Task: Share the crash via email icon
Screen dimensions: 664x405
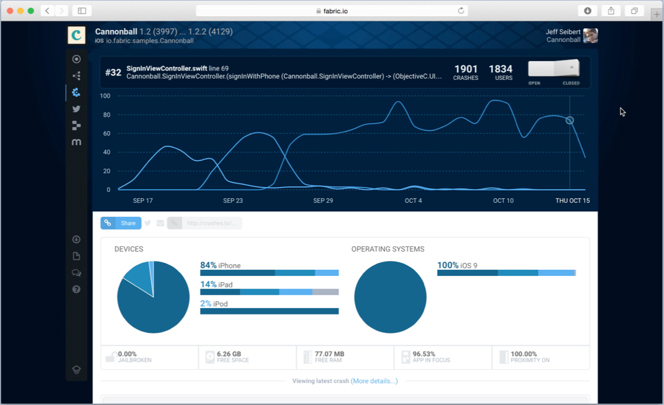Action: click(160, 223)
